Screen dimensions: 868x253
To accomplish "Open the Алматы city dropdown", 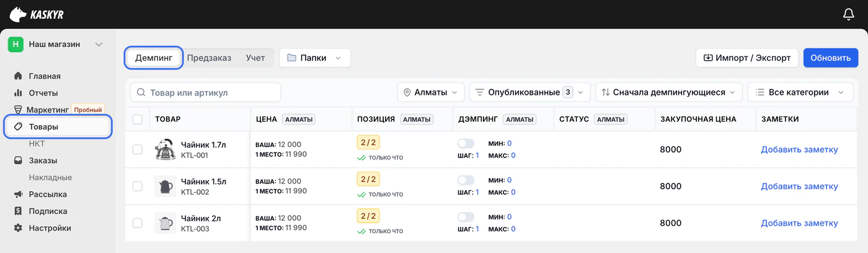I will (x=431, y=92).
